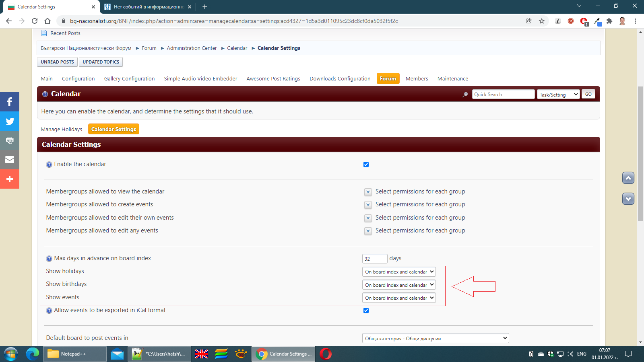Click the max days input field
Image resolution: width=644 pixels, height=362 pixels.
[375, 259]
